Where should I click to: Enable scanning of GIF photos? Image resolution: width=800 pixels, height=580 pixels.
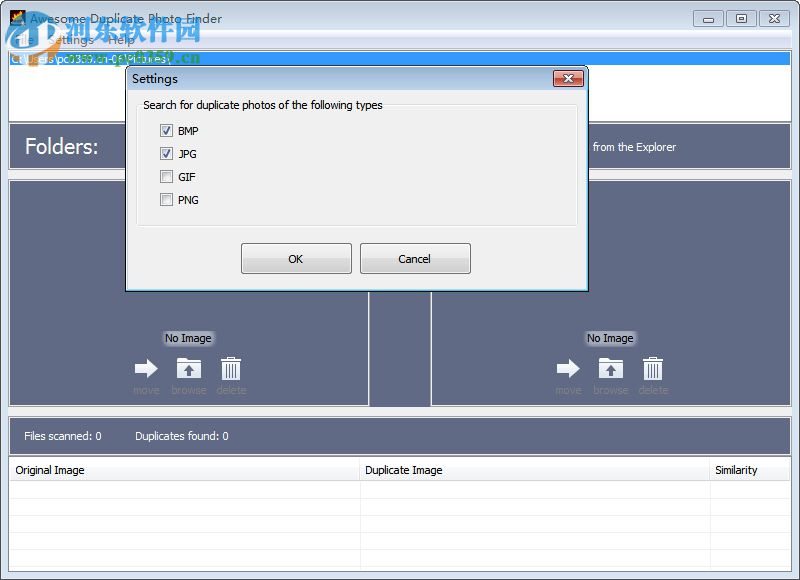tap(166, 177)
